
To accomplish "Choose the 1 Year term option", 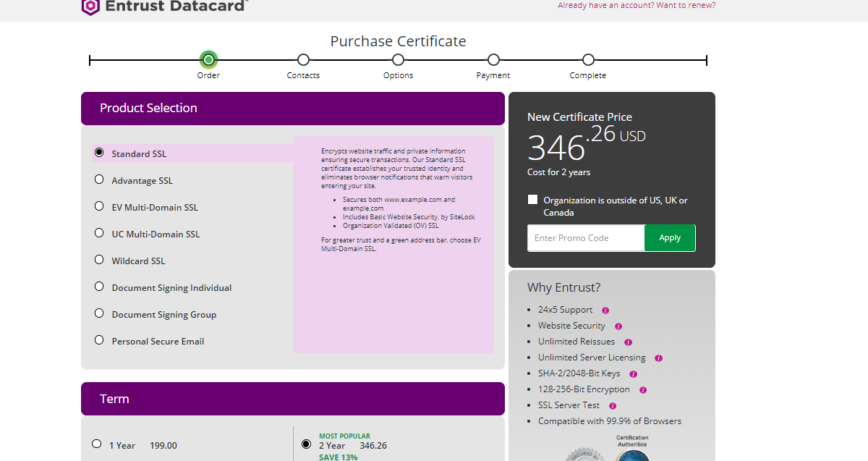I will [96, 444].
